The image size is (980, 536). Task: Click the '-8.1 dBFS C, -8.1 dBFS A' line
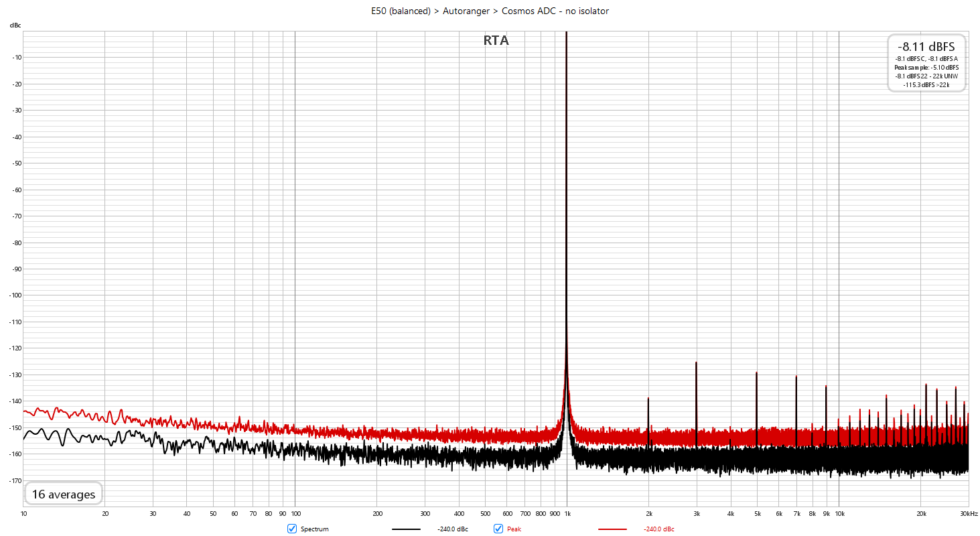[x=926, y=59]
